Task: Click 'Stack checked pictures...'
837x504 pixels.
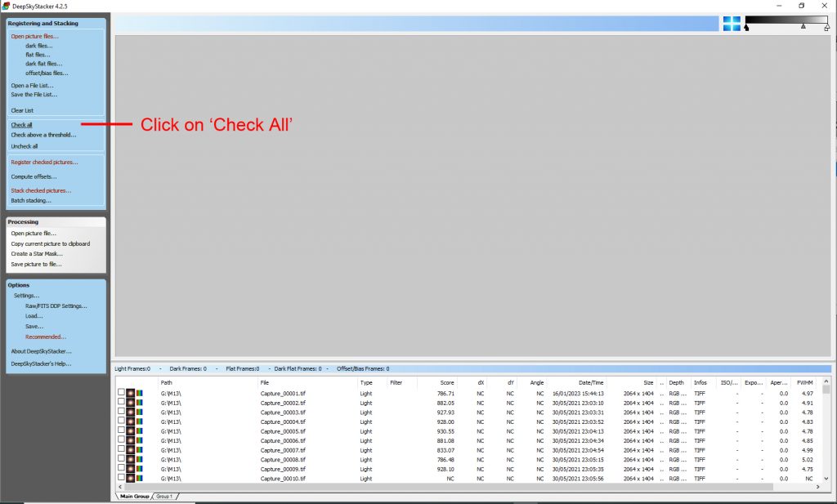Action: (x=41, y=190)
